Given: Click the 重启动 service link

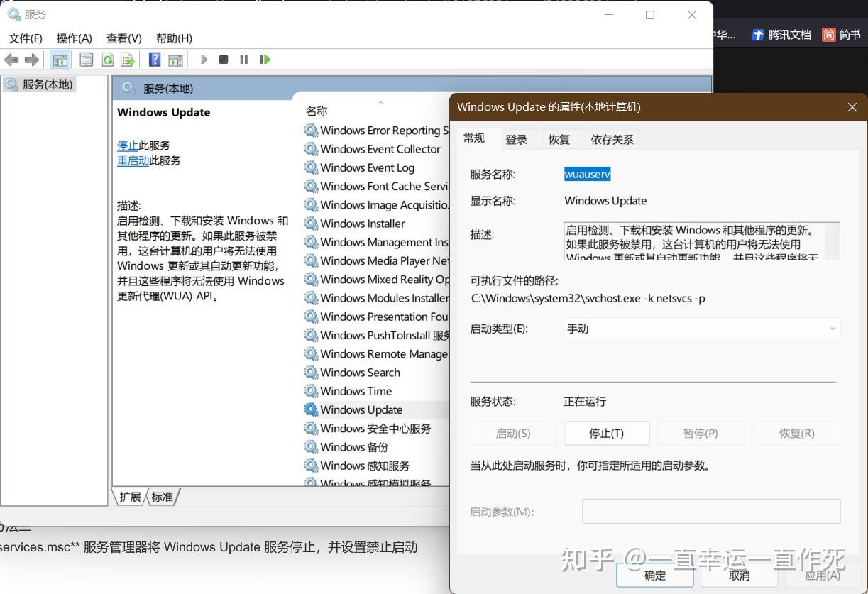Looking at the screenshot, I should coord(133,160).
